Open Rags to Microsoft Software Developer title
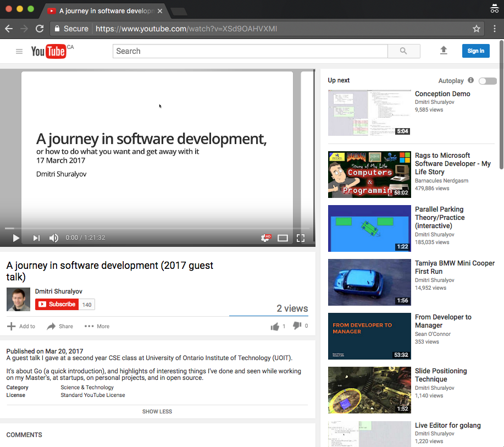The height and width of the screenshot is (447, 504). [x=452, y=164]
